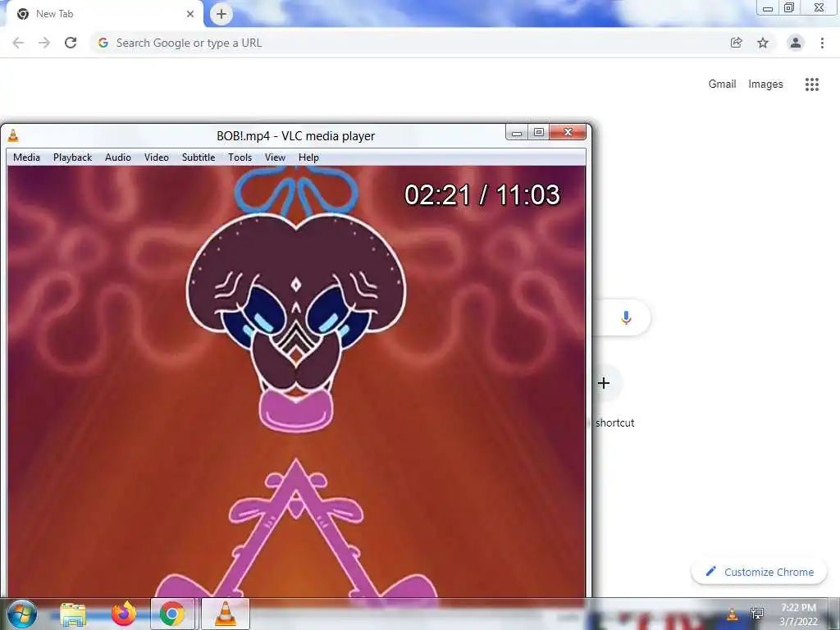
Task: Click the Google icon in address bar
Action: 103,43
